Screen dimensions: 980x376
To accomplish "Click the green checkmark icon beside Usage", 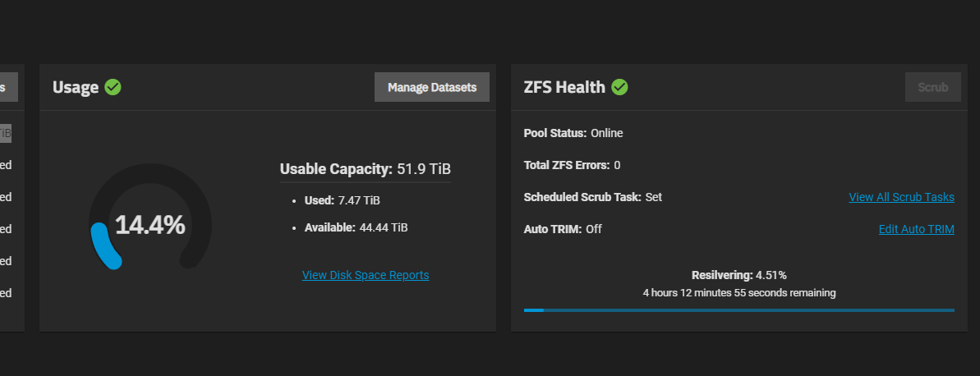I will (x=113, y=87).
